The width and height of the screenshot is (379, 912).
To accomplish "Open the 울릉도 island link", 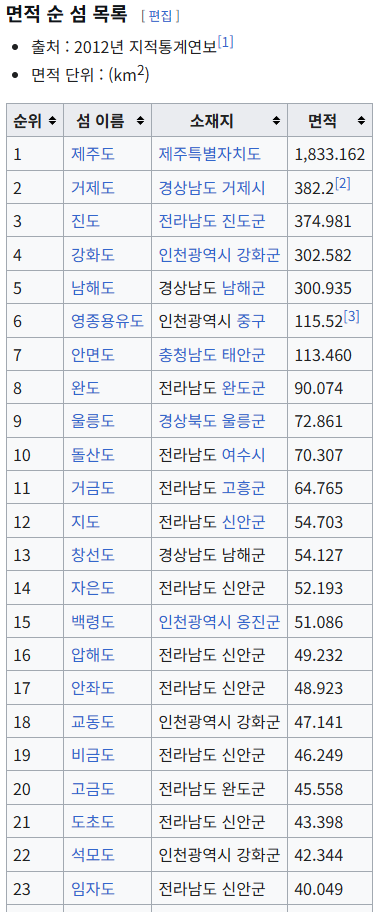I will (x=93, y=422).
